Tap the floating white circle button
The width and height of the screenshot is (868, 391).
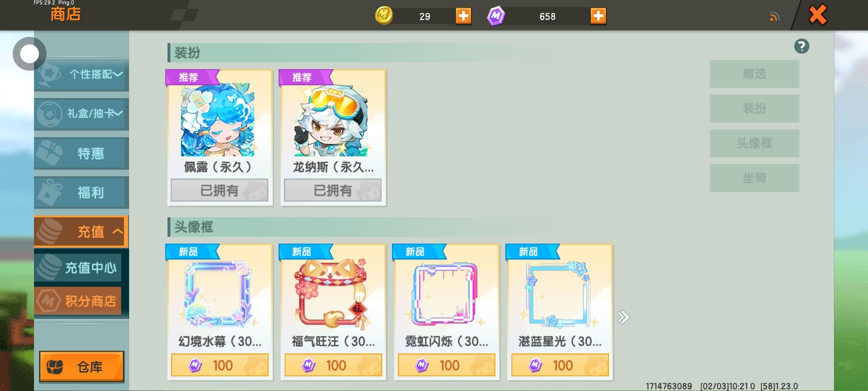(x=29, y=54)
